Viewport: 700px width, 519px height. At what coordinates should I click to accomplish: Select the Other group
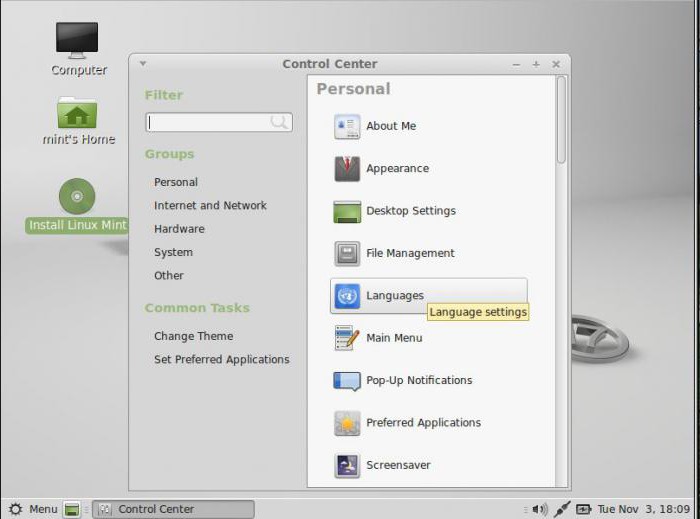pos(169,276)
